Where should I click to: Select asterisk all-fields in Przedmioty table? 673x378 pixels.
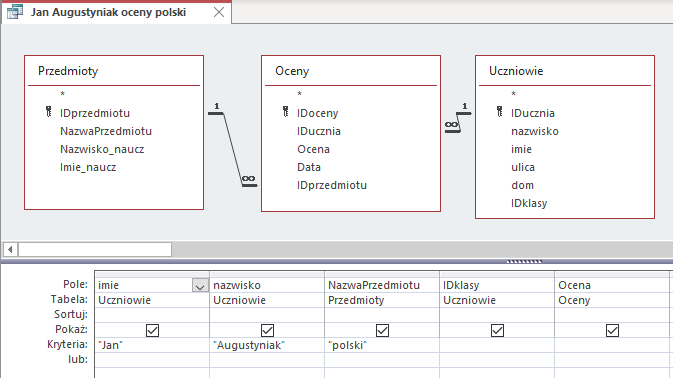(x=63, y=94)
